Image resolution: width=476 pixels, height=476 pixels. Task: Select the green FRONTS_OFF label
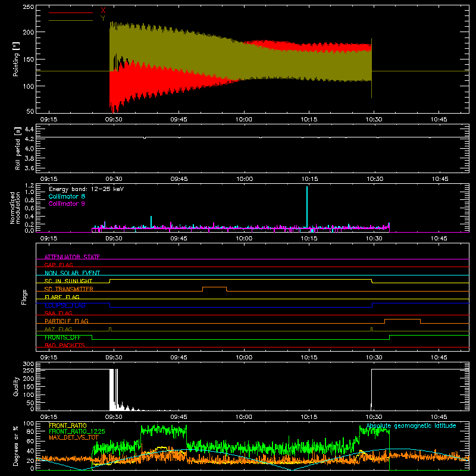tap(62, 337)
